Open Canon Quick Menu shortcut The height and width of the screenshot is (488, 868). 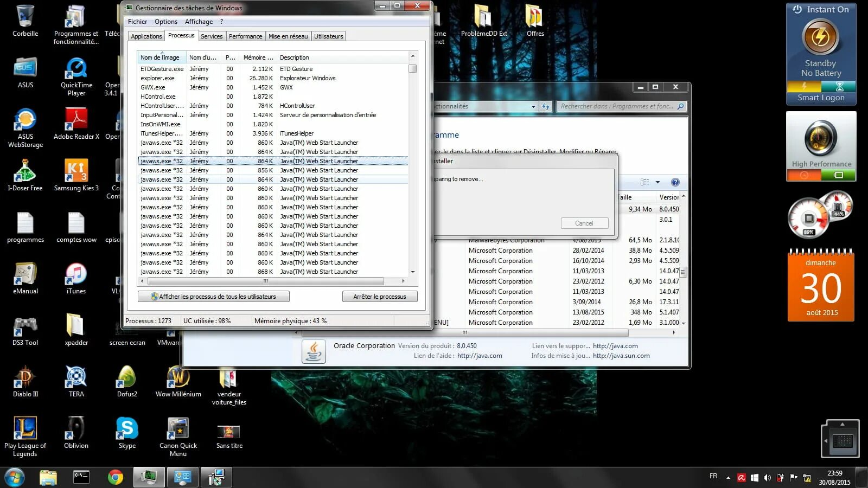178,436
